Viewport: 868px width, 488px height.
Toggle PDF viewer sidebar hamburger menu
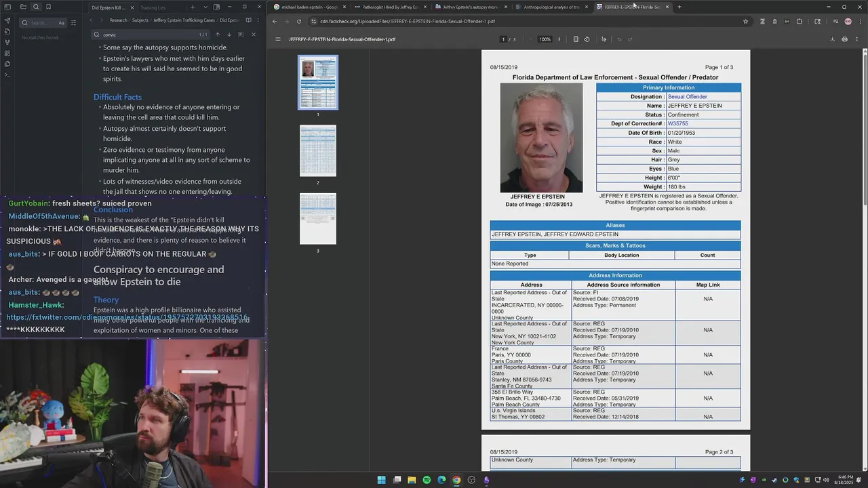point(277,39)
